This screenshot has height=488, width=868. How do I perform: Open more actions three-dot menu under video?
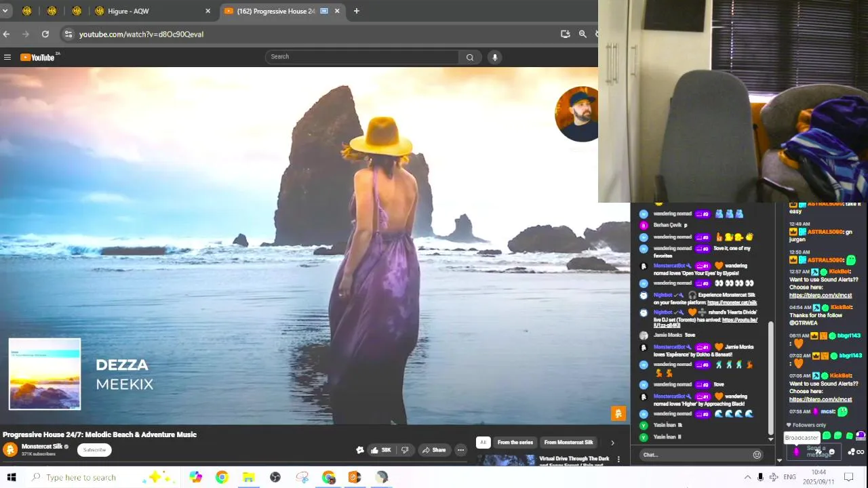460,450
